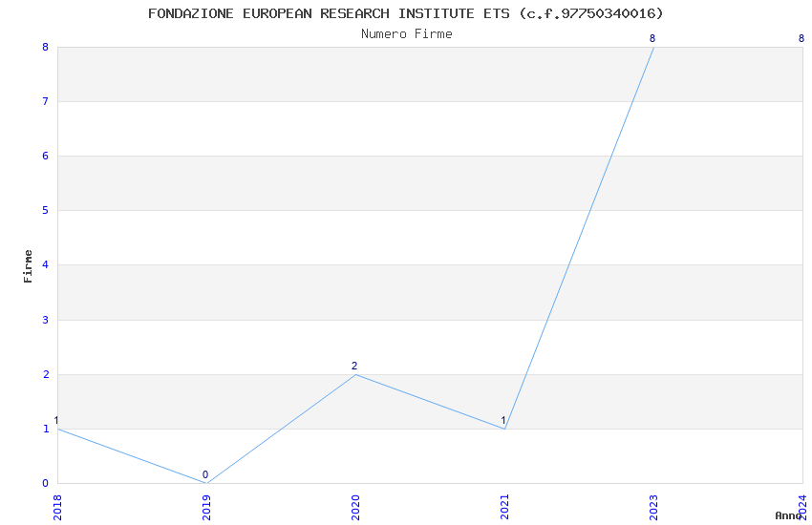Click the data label 1 at 2018
The width and height of the screenshot is (812, 525).
56,421
